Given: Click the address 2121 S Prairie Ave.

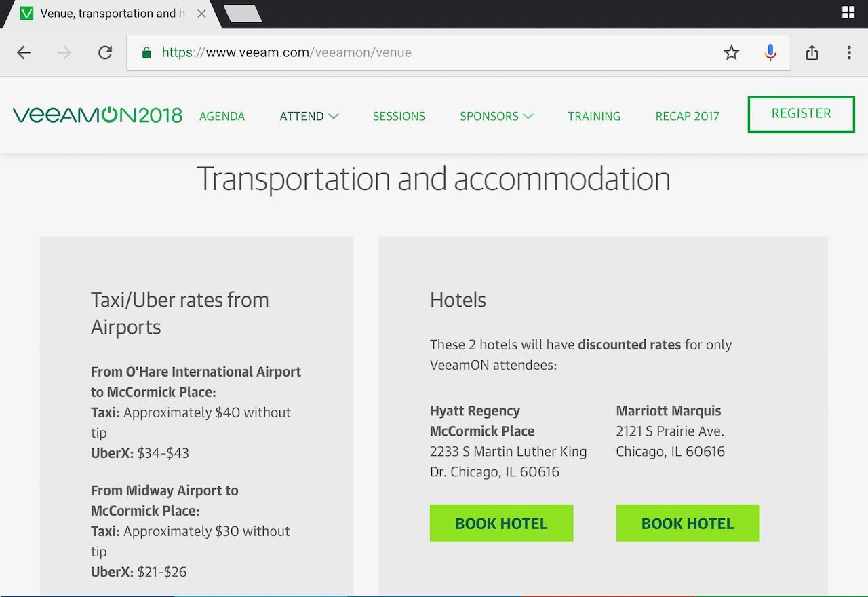Looking at the screenshot, I should click(670, 431).
